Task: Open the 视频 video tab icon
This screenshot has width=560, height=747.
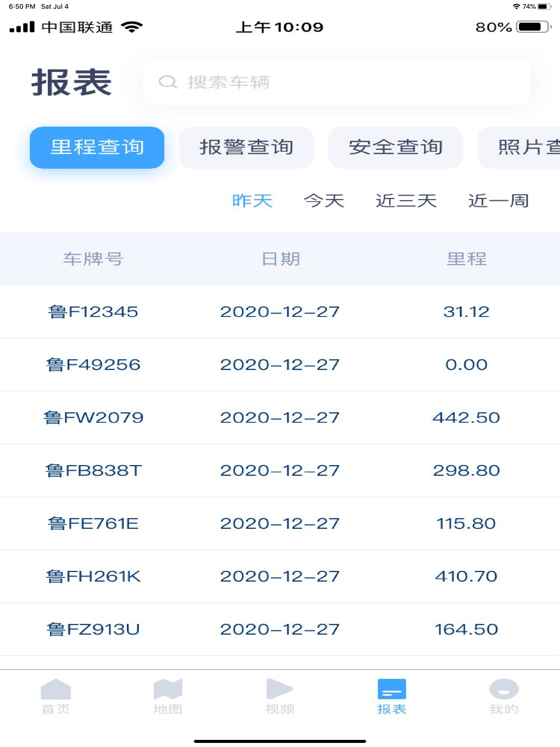Action: pyautogui.click(x=279, y=689)
